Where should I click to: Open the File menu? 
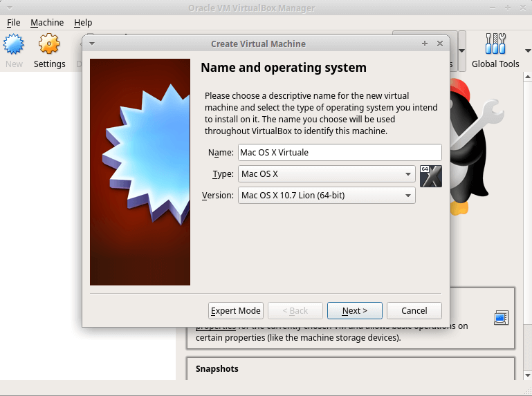(14, 23)
